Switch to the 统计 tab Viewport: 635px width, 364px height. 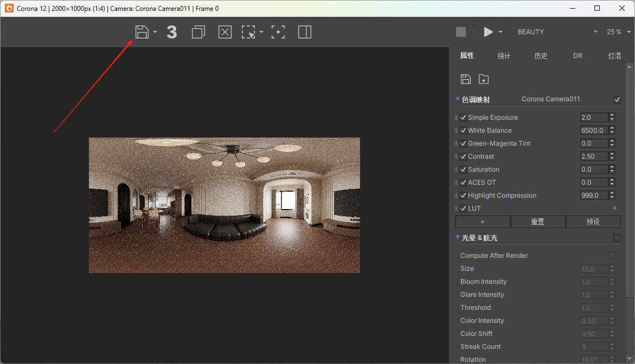[504, 56]
